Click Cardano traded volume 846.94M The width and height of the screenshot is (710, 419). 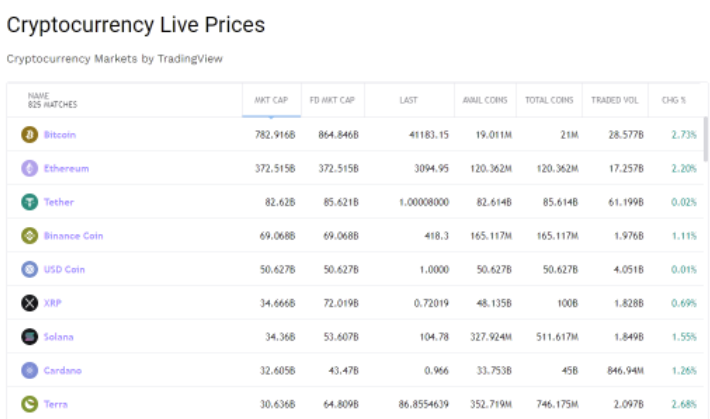(625, 371)
